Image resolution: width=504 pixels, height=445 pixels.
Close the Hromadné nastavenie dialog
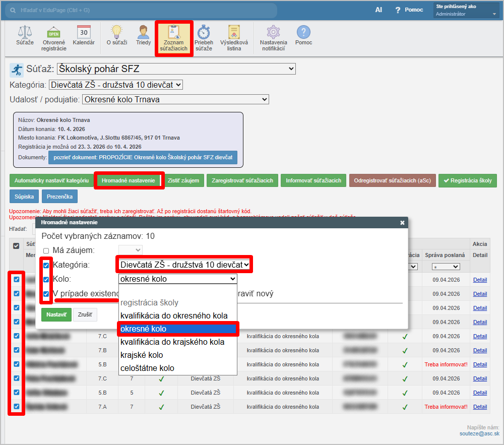pyautogui.click(x=402, y=222)
